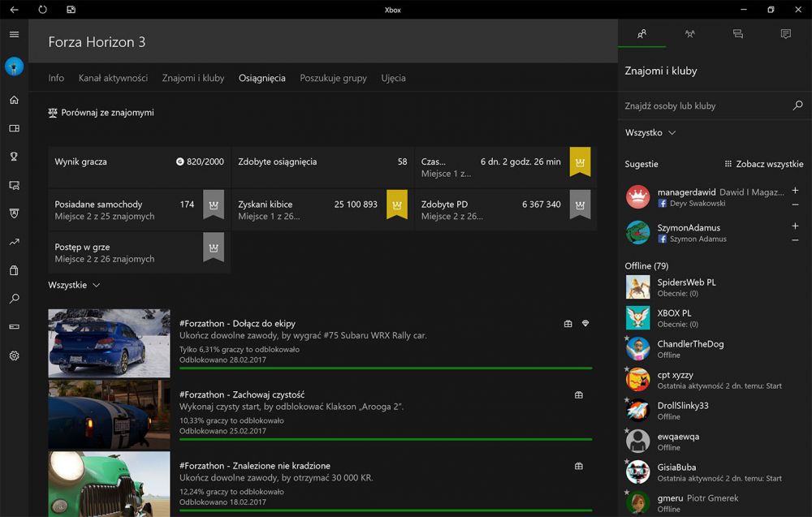The width and height of the screenshot is (812, 517).
Task: Open Trending arrow icon in sidebar
Action: pos(14,242)
